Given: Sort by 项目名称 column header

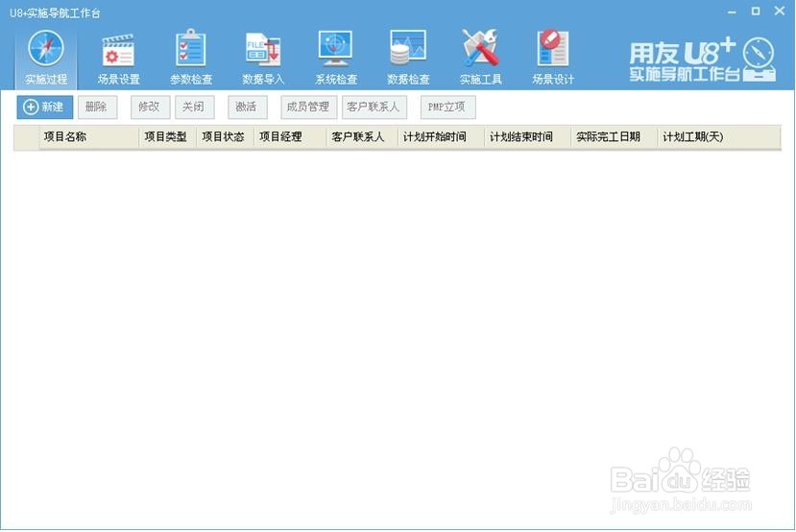Looking at the screenshot, I should click(89, 137).
